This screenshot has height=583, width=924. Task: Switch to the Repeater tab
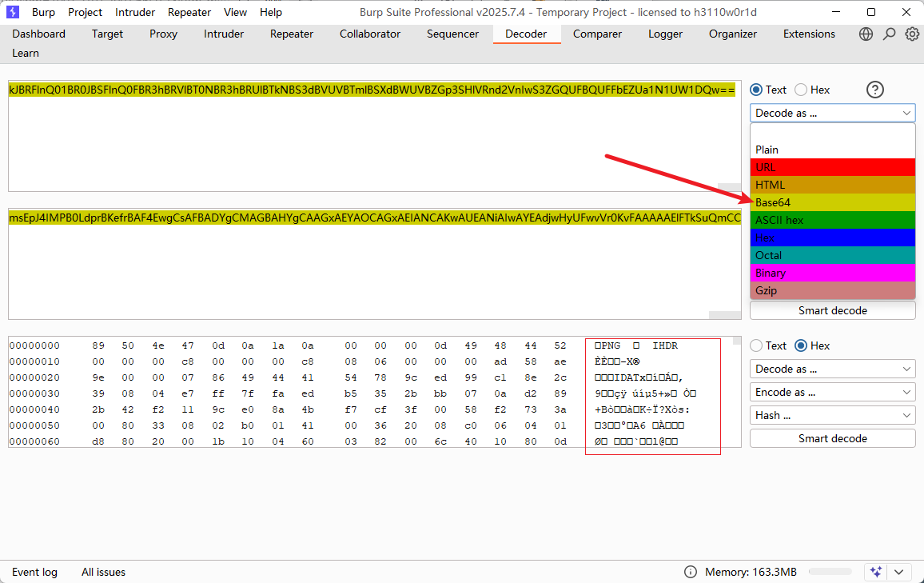click(292, 34)
